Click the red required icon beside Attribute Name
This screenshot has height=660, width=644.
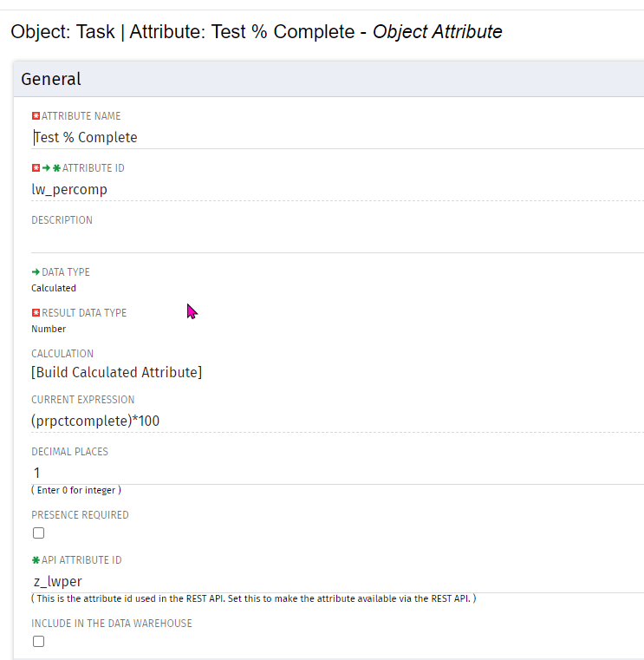36,116
